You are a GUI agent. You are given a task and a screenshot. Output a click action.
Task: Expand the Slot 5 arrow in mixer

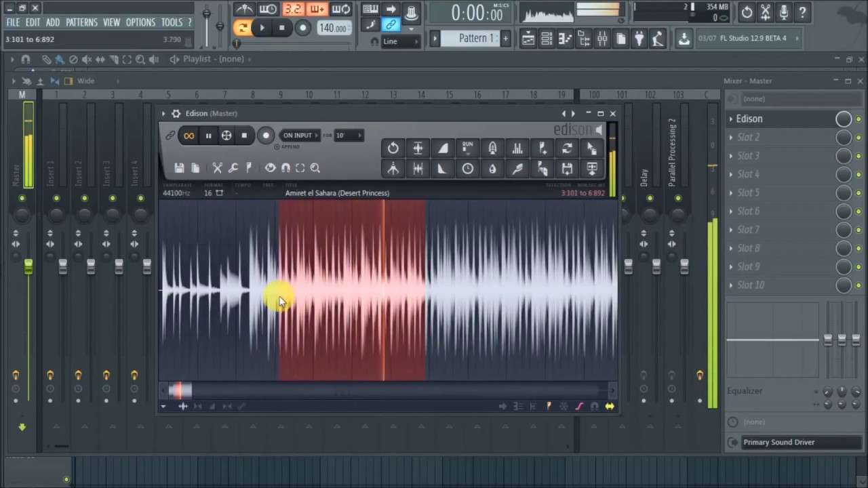pos(731,193)
